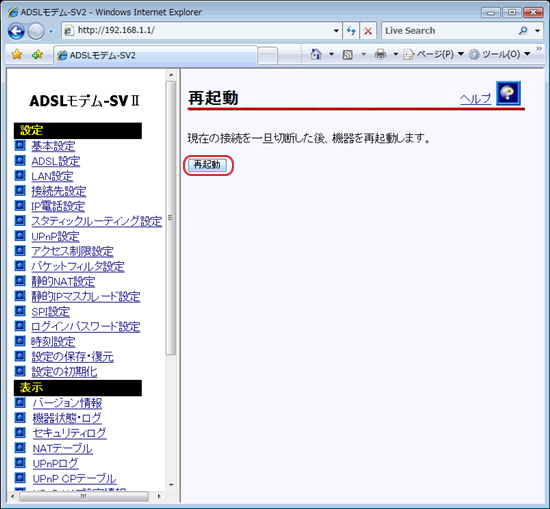Click the RSS feeds icon
Image resolution: width=550 pixels, height=509 pixels.
(348, 54)
